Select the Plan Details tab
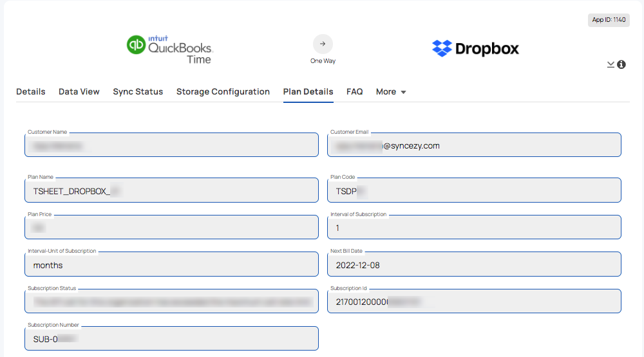This screenshot has height=357, width=644. click(x=308, y=91)
